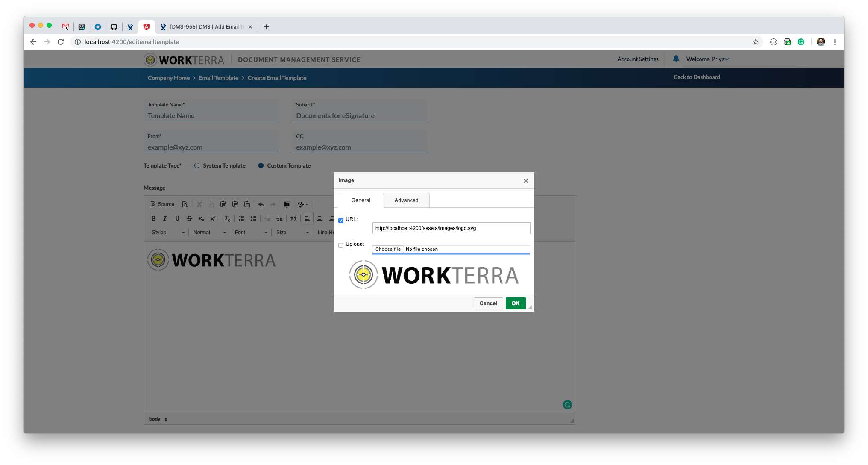Enable the Upload checkbox
Image resolution: width=868 pixels, height=465 pixels.
(341, 245)
